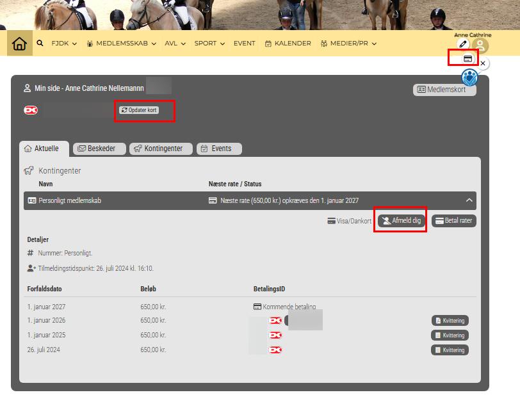The image size is (520, 420).
Task: Open Kvittering for 1. januar 2026
Action: 450,321
